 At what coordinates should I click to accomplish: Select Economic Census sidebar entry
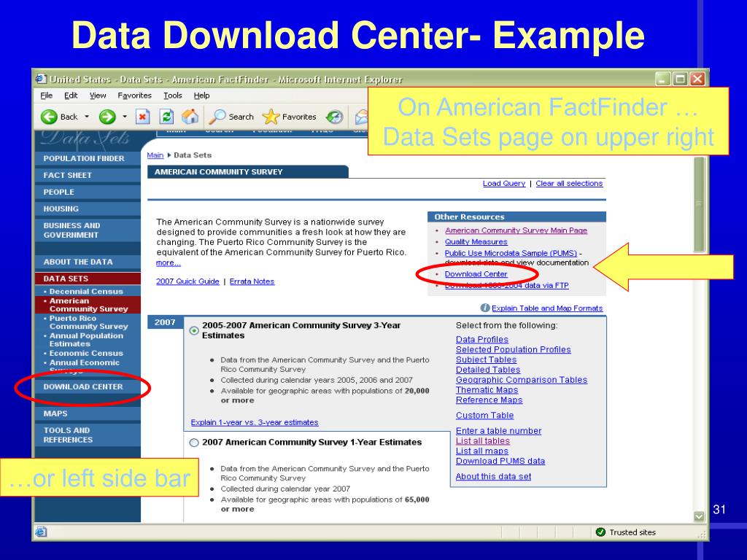coord(86,354)
